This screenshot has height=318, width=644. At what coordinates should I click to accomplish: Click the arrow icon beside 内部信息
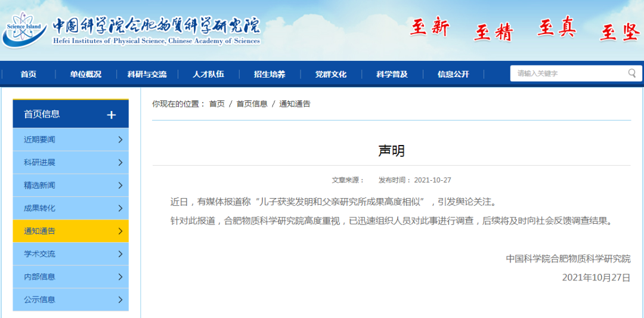(120, 277)
